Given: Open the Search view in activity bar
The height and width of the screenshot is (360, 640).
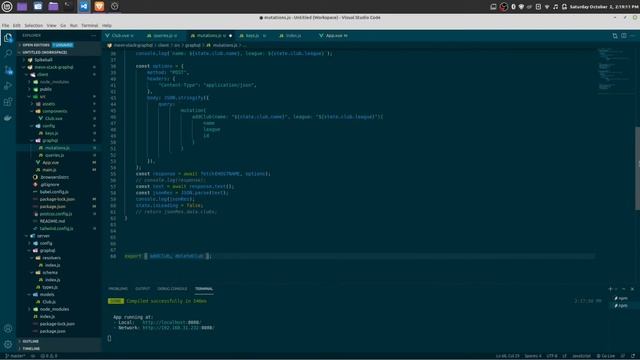Looking at the screenshot, I should [8, 53].
